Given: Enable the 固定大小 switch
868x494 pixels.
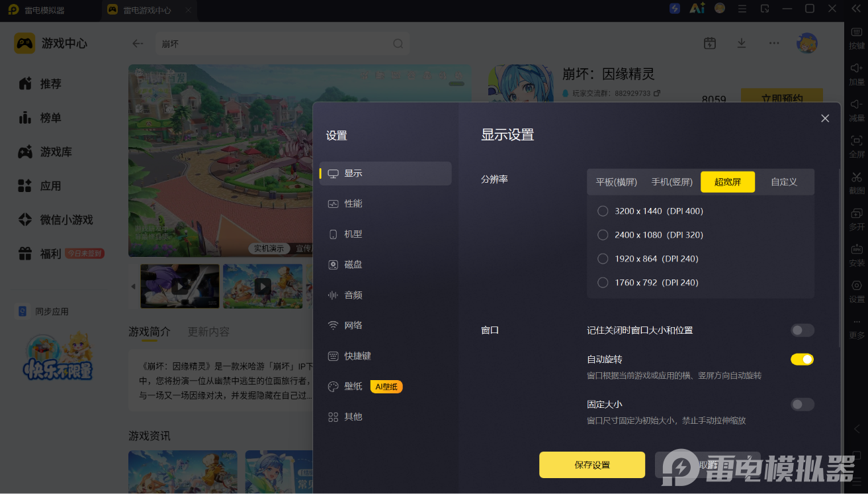Looking at the screenshot, I should tap(803, 405).
